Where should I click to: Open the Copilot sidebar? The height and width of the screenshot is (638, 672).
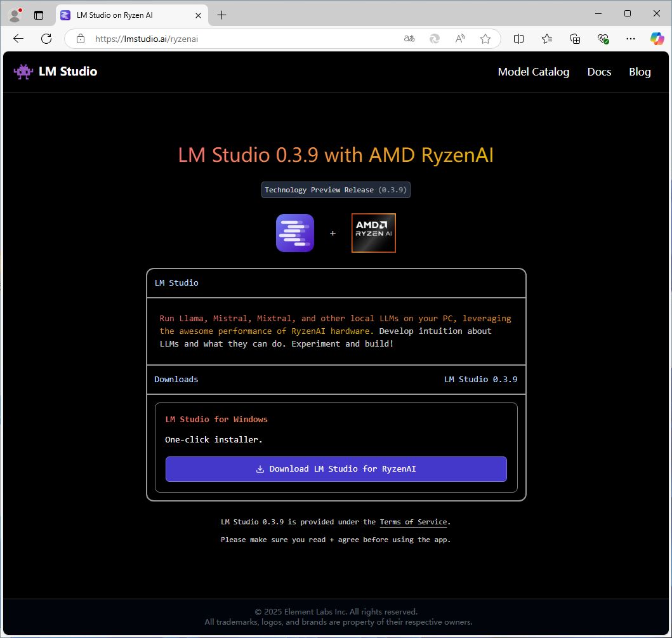coord(657,39)
